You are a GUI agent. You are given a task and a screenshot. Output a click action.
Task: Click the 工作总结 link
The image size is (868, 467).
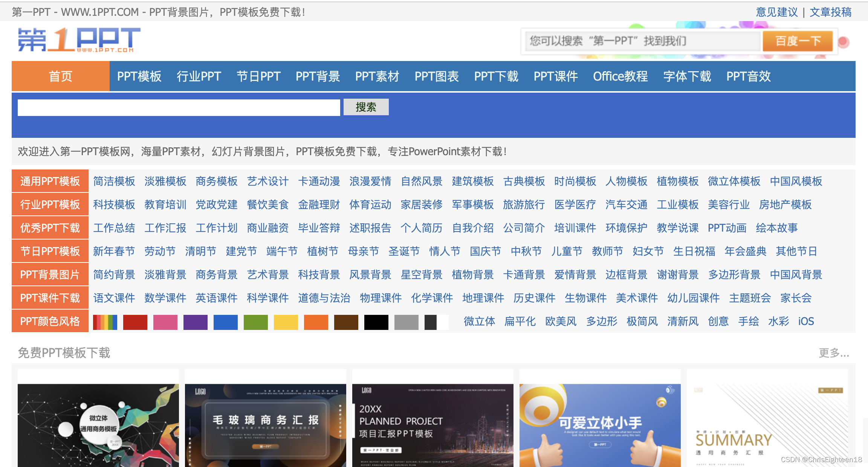coord(114,228)
